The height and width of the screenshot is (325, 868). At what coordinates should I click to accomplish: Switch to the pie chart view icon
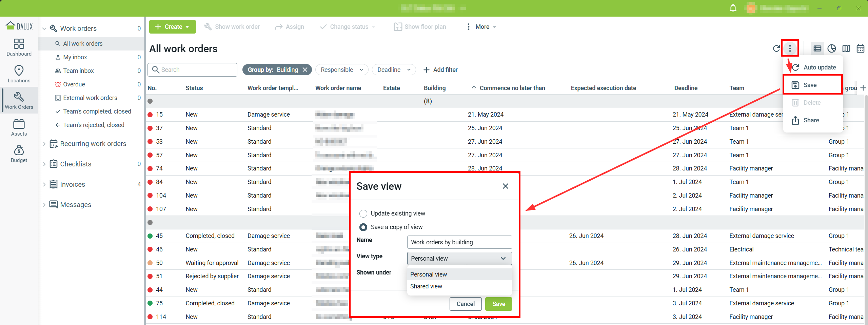(831, 49)
